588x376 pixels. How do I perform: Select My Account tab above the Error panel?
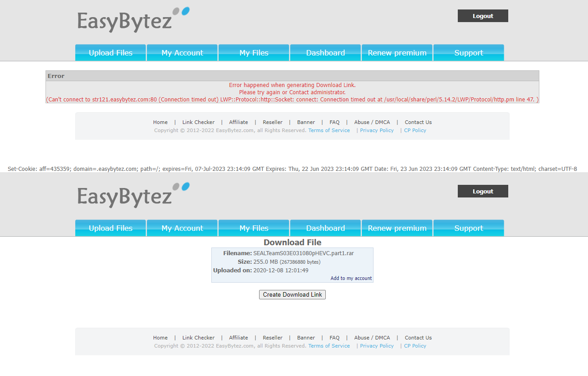(182, 53)
